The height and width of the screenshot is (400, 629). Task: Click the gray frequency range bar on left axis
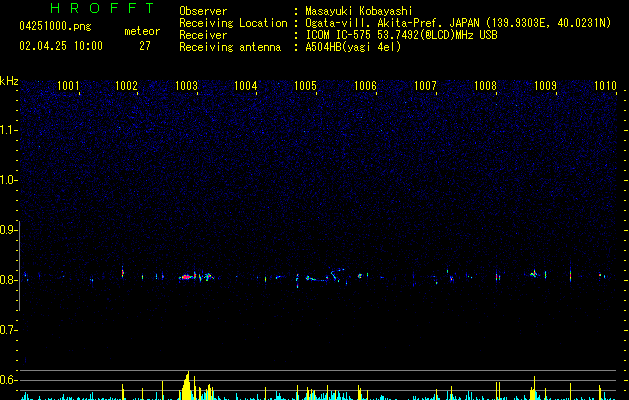coord(19,265)
